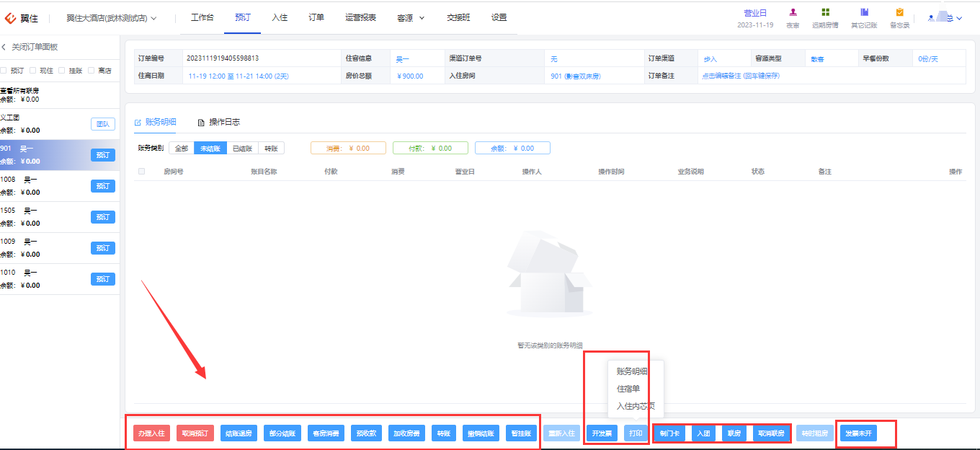Click guest name link 吴一 in 住客信息

point(402,59)
